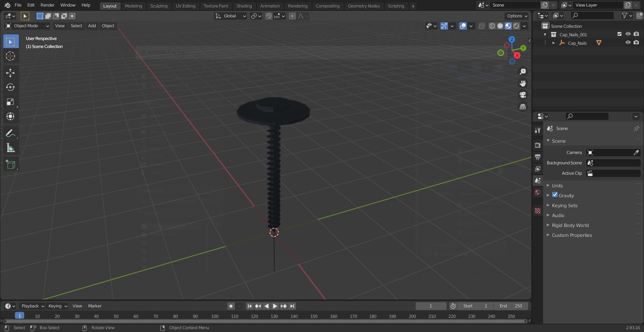The height and width of the screenshot is (332, 644).
Task: Switch to rendered viewport shading
Action: click(x=516, y=26)
